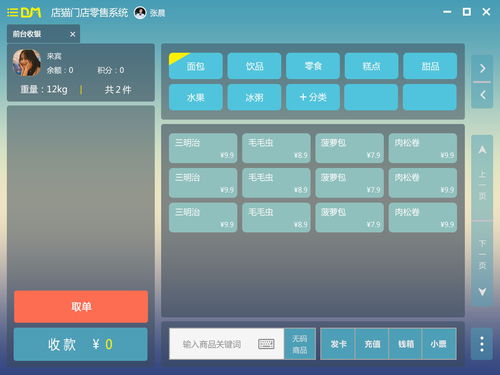Open the 钱箱 cash drawer
Image resolution: width=500 pixels, height=375 pixels.
pyautogui.click(x=406, y=344)
